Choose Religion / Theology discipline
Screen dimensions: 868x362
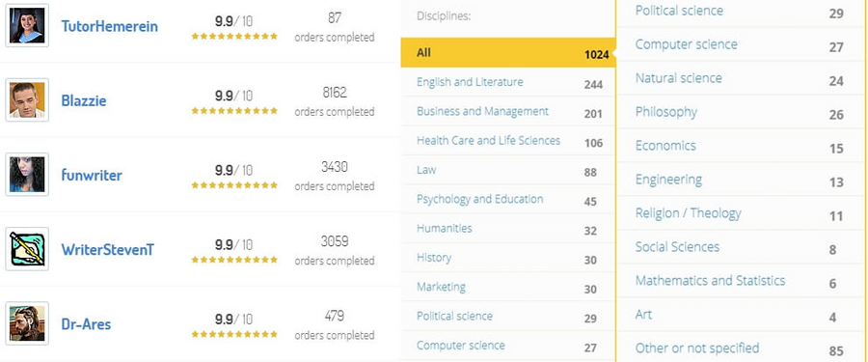[742, 213]
